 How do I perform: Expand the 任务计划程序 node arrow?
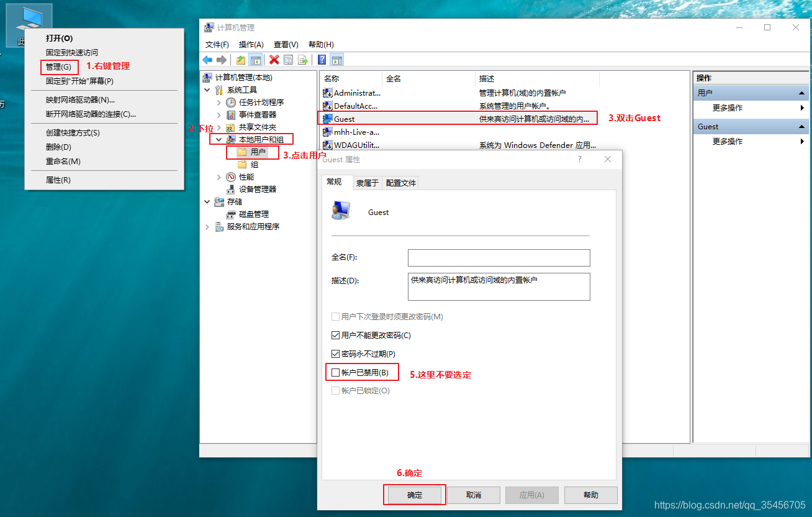(219, 103)
